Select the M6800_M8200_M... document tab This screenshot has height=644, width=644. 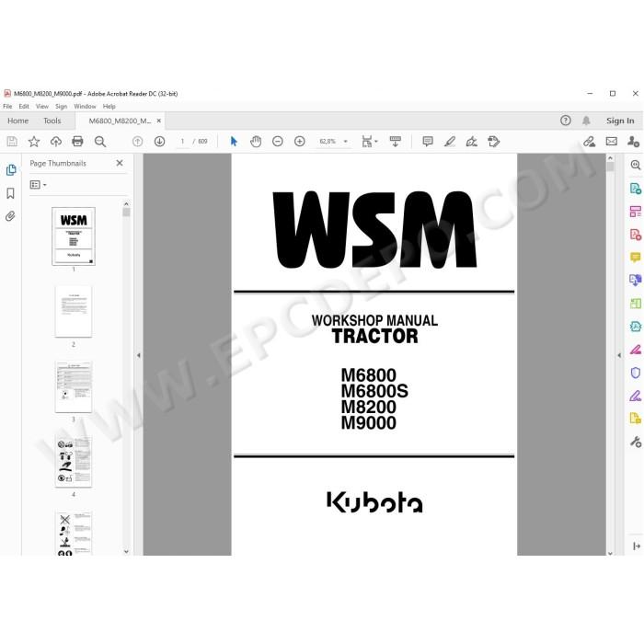(x=120, y=121)
